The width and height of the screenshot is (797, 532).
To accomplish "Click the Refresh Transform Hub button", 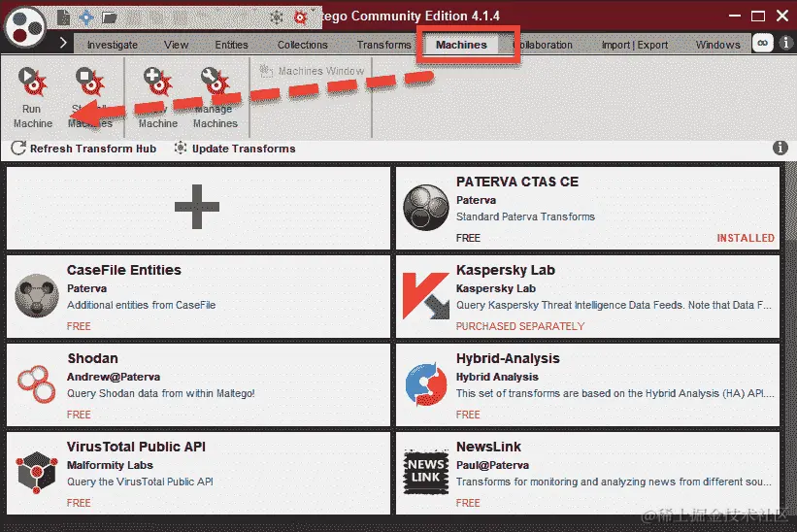I will click(83, 149).
